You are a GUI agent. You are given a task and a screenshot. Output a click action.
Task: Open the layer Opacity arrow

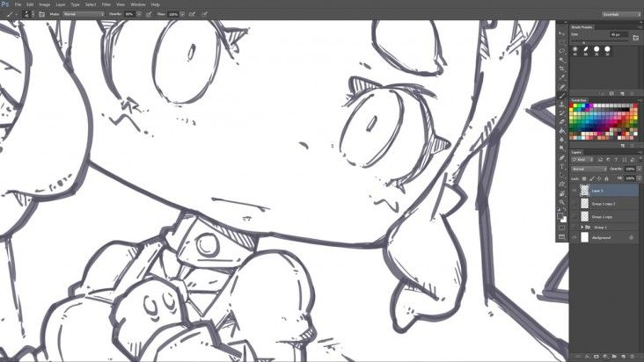coord(639,169)
